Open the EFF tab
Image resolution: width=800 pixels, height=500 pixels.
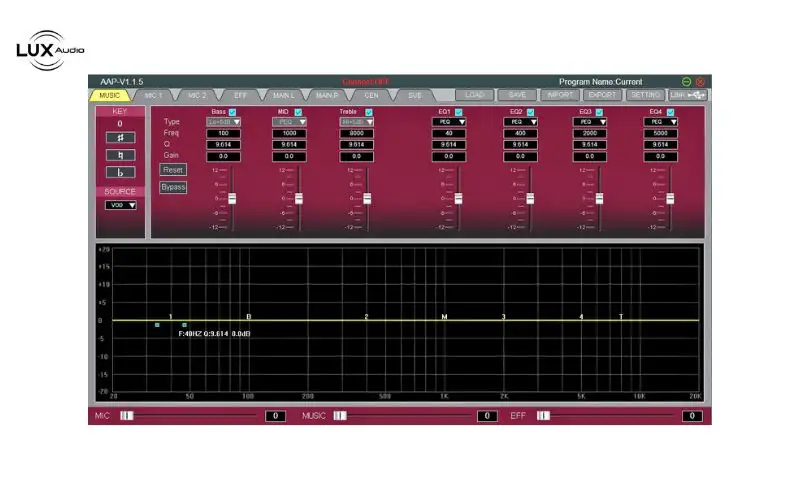(240, 95)
